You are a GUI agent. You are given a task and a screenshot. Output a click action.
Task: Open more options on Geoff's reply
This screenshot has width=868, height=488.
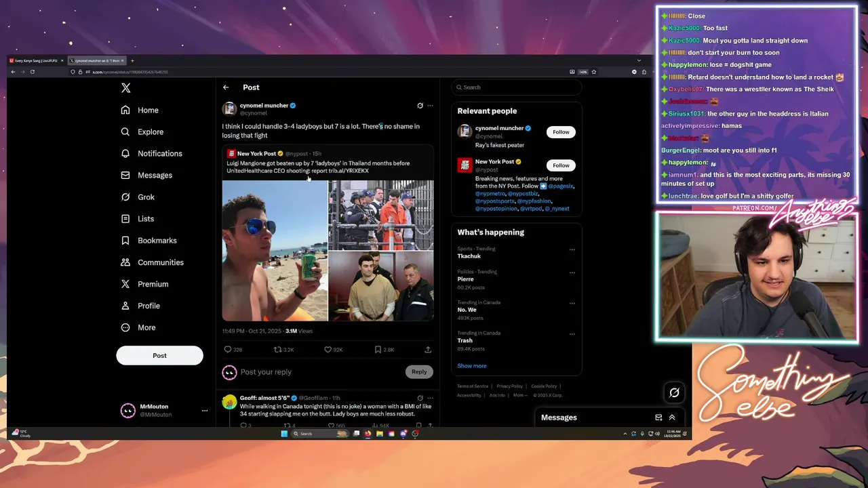[x=430, y=399]
